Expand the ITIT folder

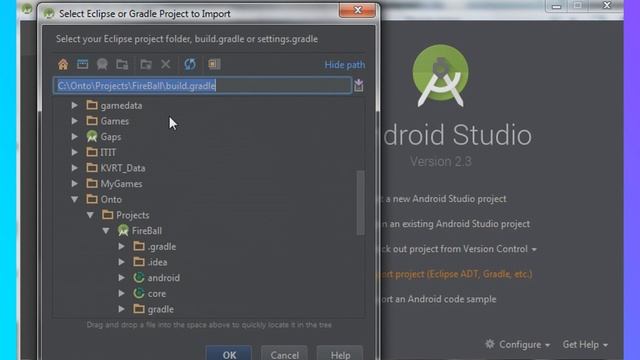coord(75,152)
